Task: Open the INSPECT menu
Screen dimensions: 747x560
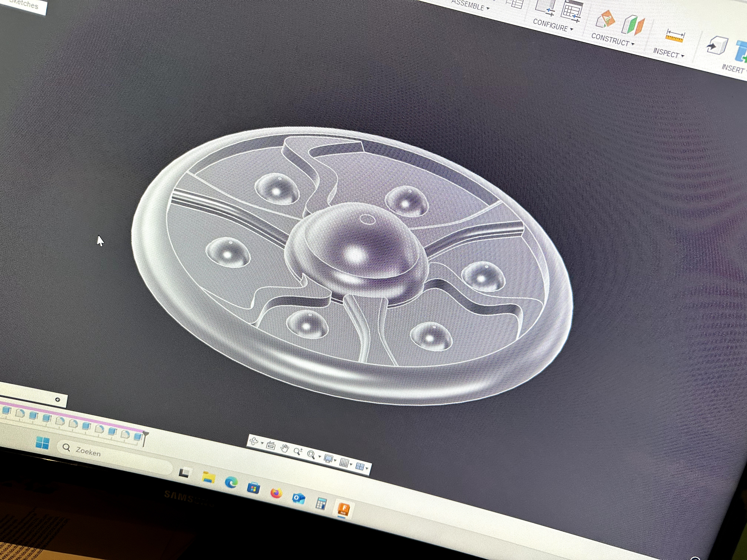Action: tap(668, 53)
